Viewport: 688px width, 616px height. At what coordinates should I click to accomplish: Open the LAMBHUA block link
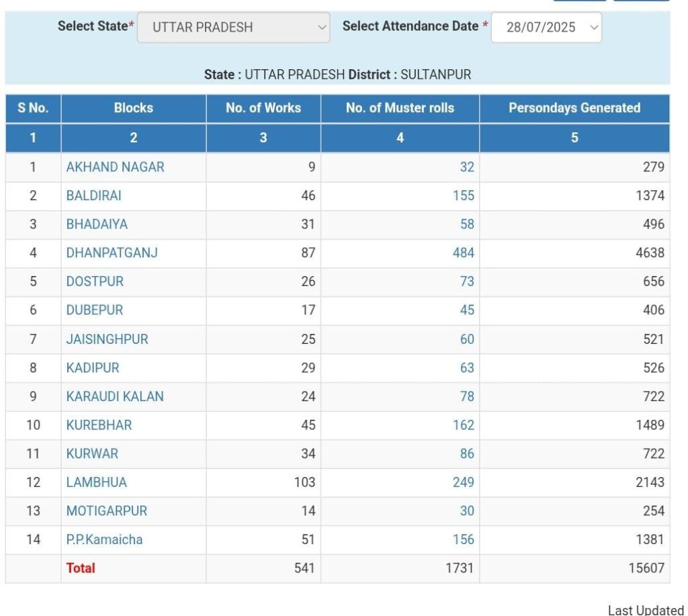click(96, 482)
